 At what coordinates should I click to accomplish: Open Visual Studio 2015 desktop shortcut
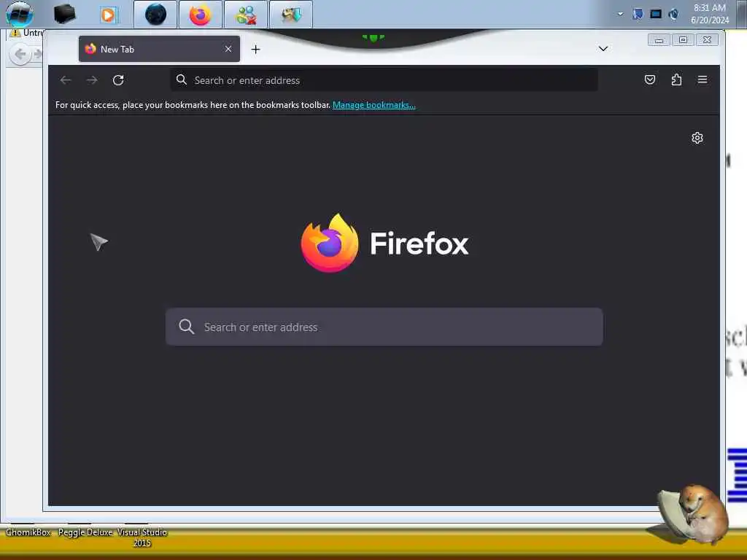142,537
